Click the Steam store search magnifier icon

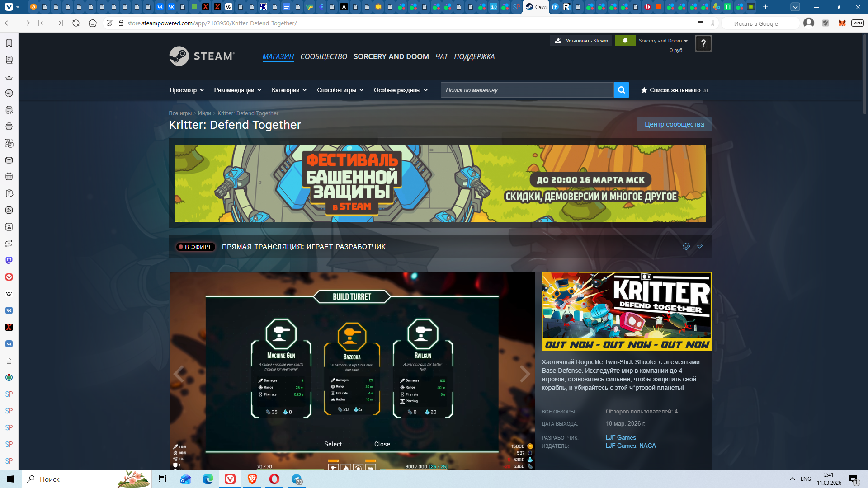621,90
